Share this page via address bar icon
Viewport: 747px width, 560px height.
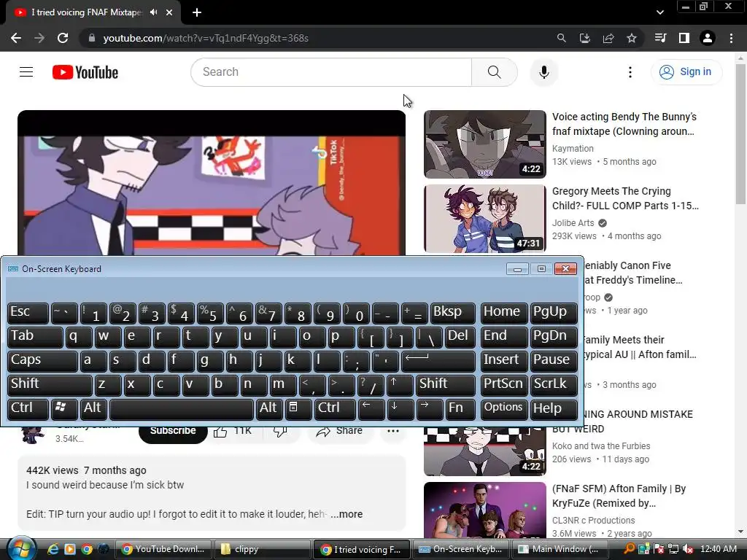click(608, 38)
